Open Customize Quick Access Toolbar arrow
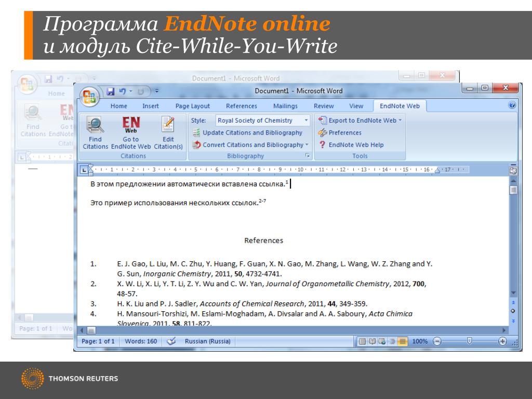532x399 pixels. tap(157, 91)
